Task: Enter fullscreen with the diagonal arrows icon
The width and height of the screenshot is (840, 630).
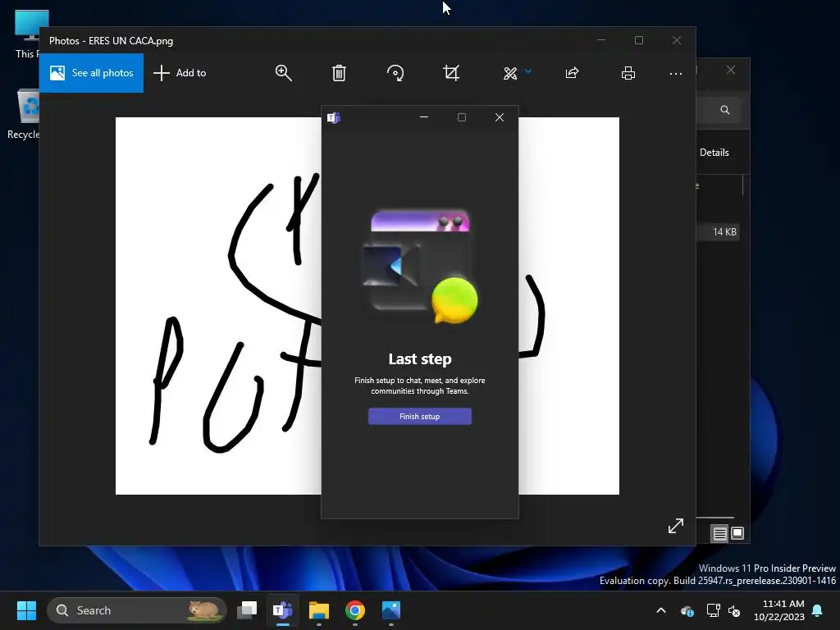Action: pyautogui.click(x=676, y=526)
